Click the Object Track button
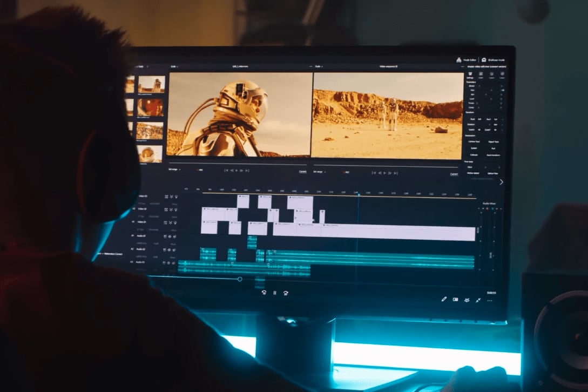This screenshot has width=588, height=392. (493, 141)
